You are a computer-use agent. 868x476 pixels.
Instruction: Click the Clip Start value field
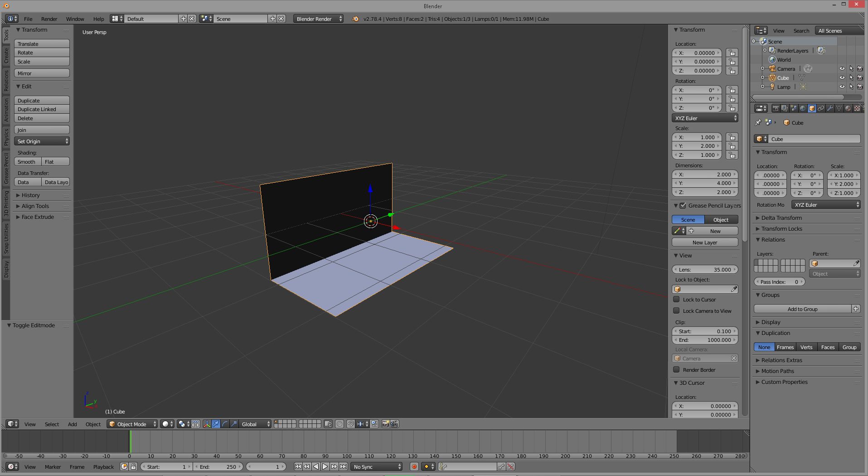coord(705,331)
